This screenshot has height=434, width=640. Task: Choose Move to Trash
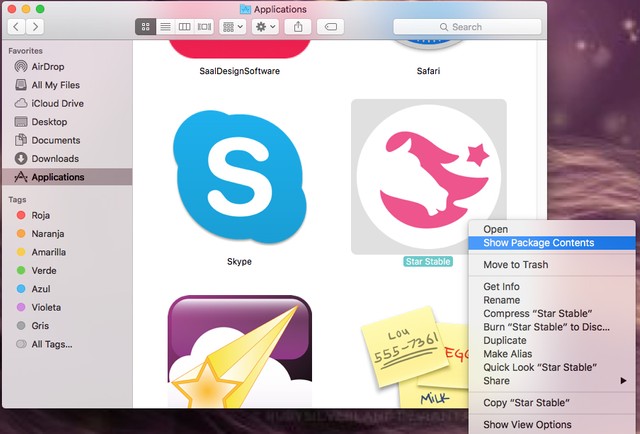pos(552,265)
